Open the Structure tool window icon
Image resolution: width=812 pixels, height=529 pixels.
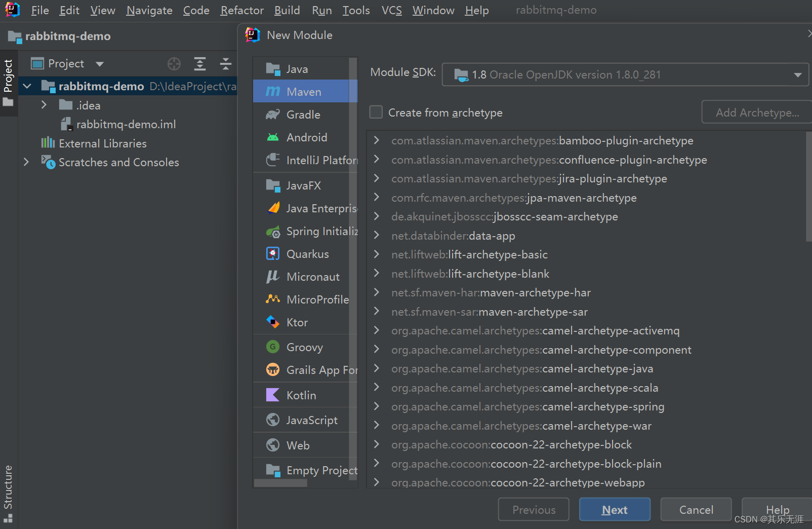[8, 518]
